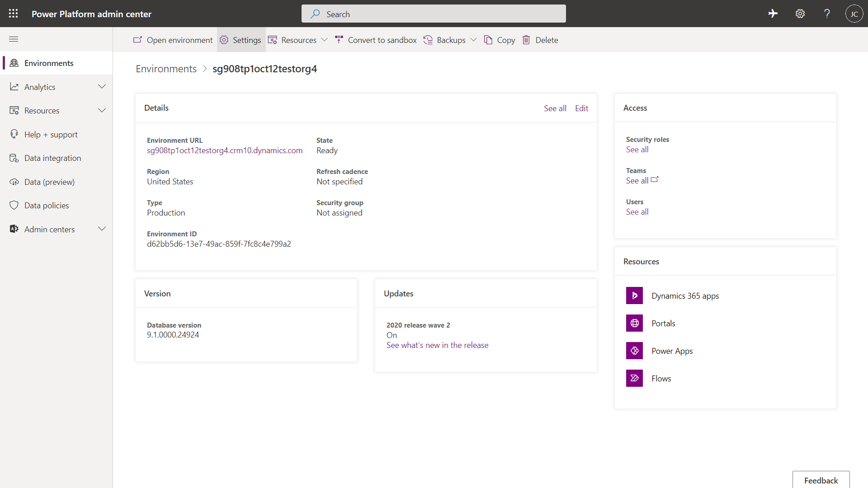Click the Flows icon

[634, 378]
